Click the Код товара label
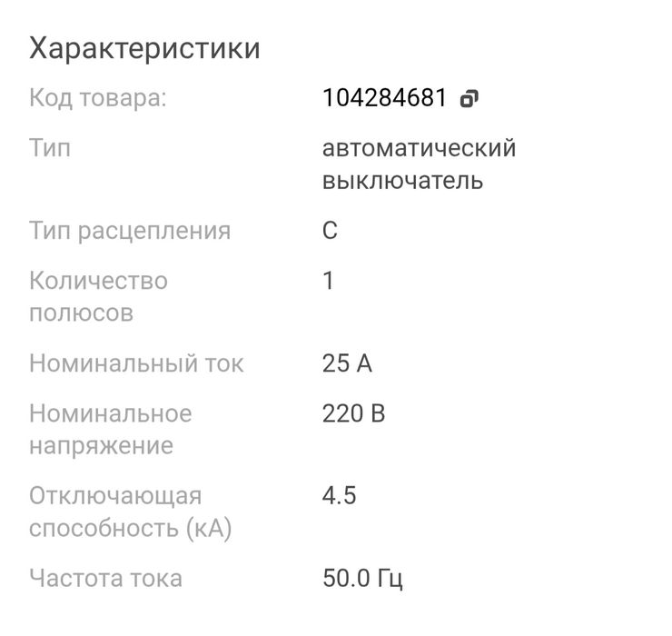 98,98
